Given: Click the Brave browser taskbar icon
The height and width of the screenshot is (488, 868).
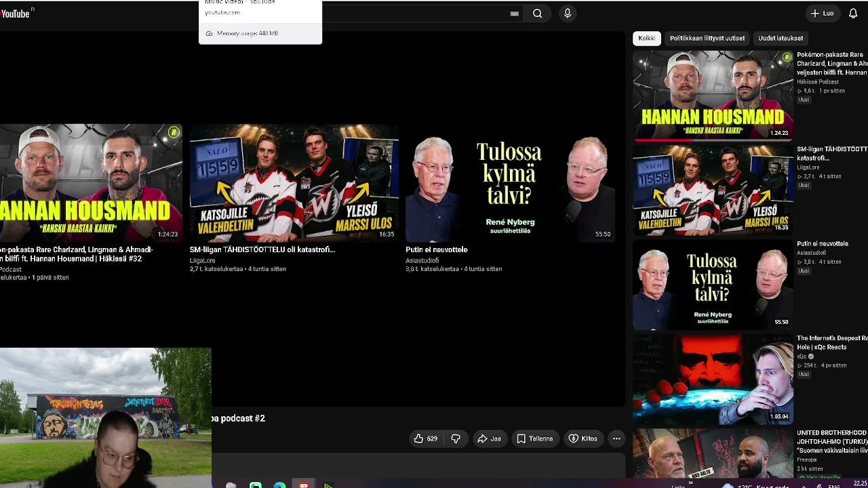Looking at the screenshot, I should (304, 484).
